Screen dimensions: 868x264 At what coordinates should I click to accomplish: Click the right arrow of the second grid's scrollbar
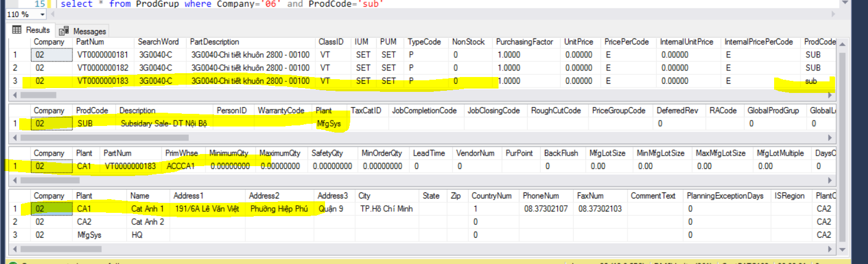pyautogui.click(x=831, y=137)
